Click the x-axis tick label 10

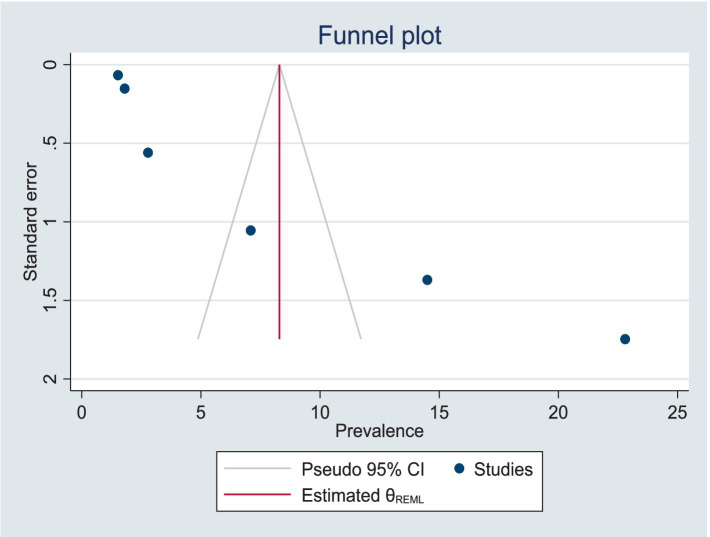[x=320, y=411]
